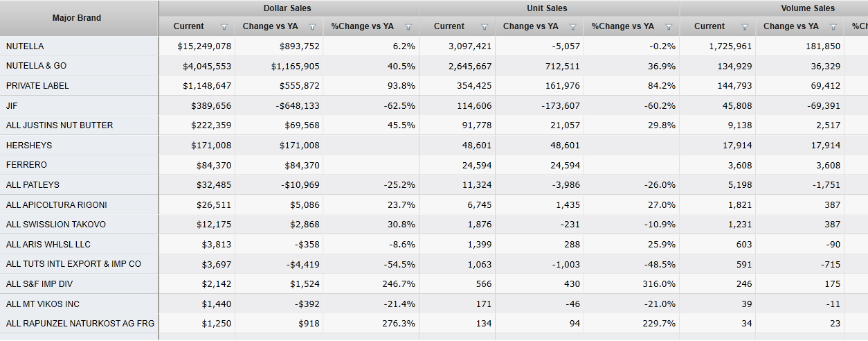This screenshot has height=341, width=868.
Task: Click the Dollar Sales group header
Action: pyautogui.click(x=287, y=8)
